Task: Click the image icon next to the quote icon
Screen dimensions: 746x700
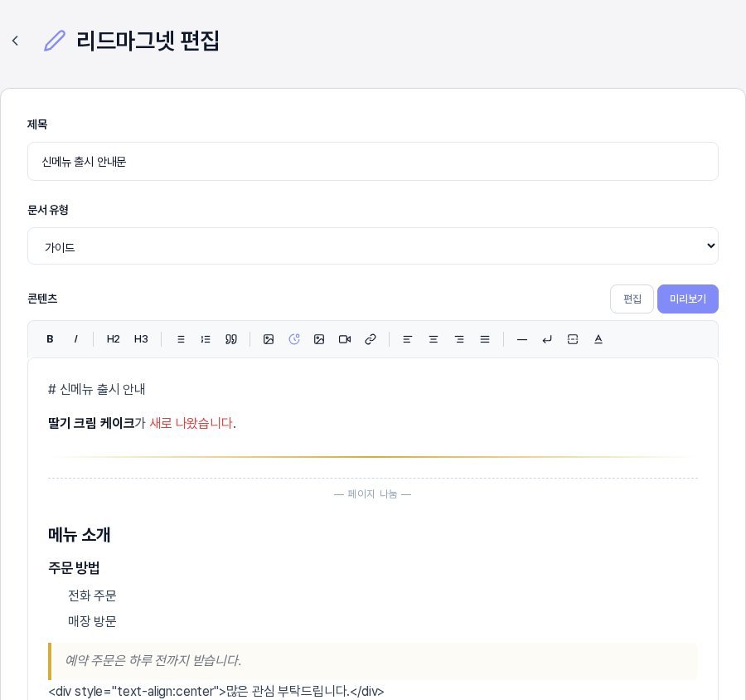Action: pyautogui.click(x=269, y=339)
